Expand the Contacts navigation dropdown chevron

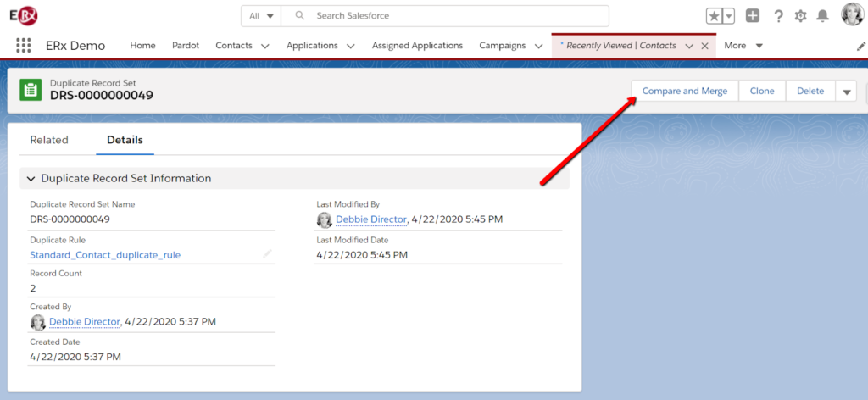click(265, 46)
